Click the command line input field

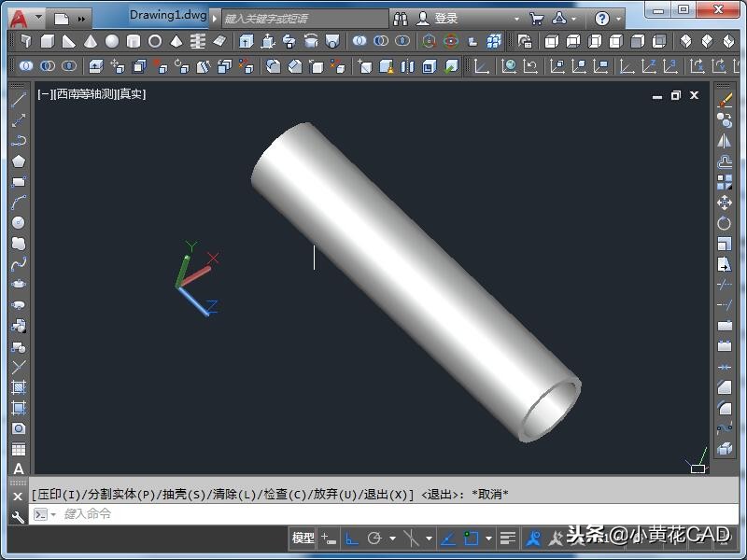280,514
